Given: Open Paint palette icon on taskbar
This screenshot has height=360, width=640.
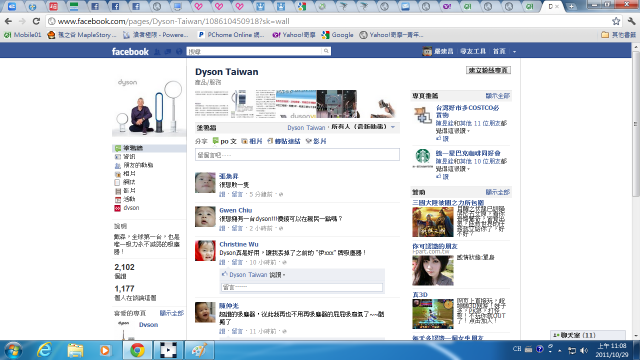Looking at the screenshot, I should (x=200, y=350).
